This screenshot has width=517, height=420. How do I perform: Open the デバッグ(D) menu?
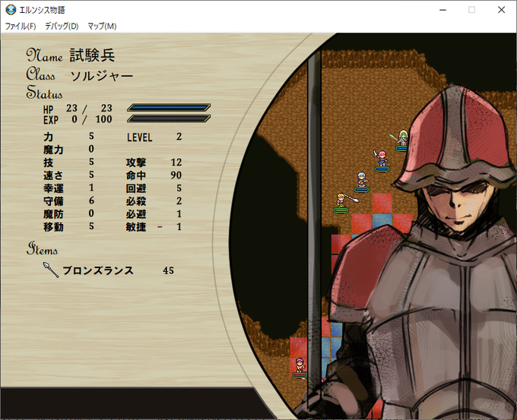[62, 26]
